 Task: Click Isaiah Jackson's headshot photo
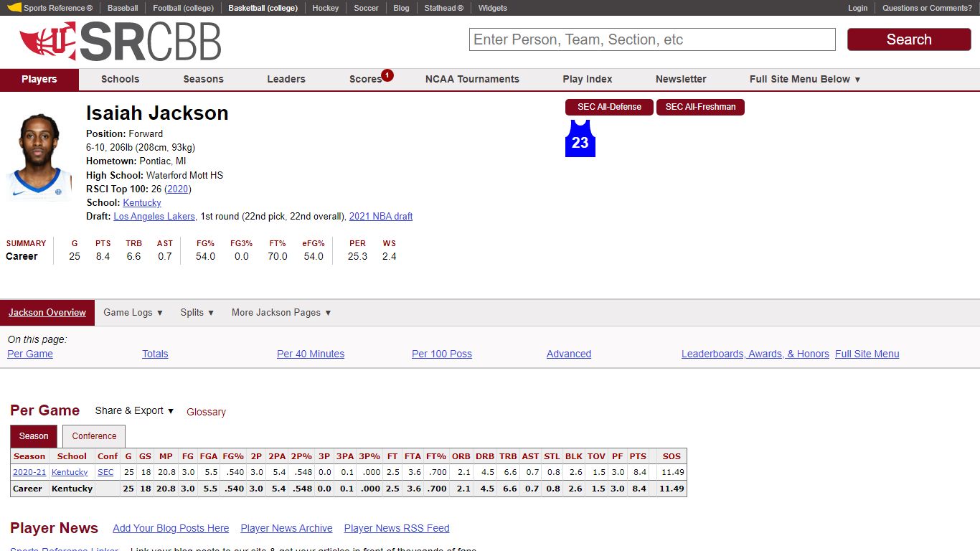[39, 156]
